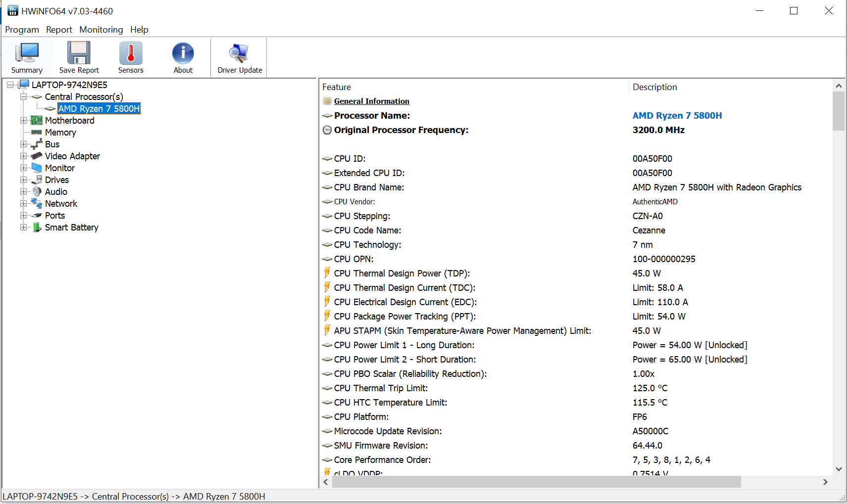The image size is (847, 504).
Task: Expand the Monitor tree node
Action: pos(23,168)
